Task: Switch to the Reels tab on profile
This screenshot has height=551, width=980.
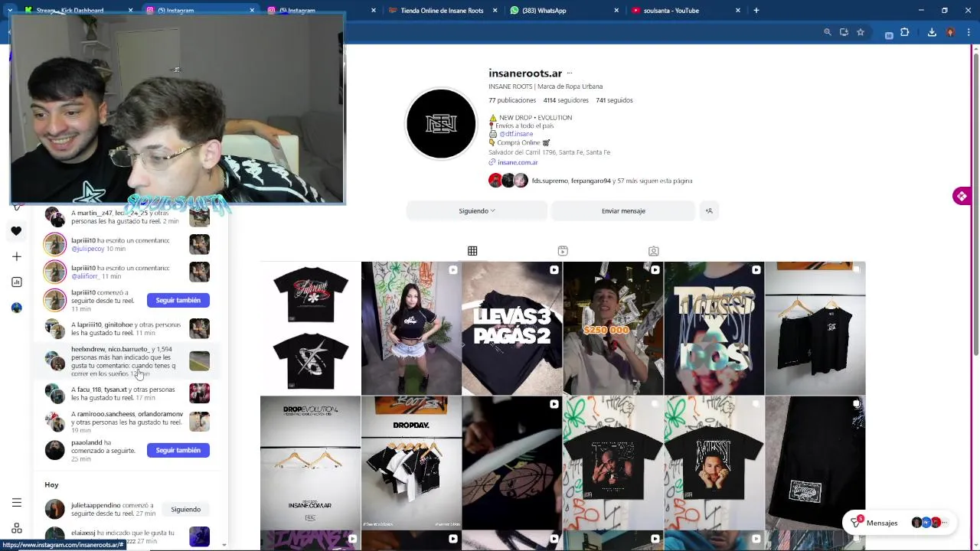Action: pyautogui.click(x=563, y=251)
